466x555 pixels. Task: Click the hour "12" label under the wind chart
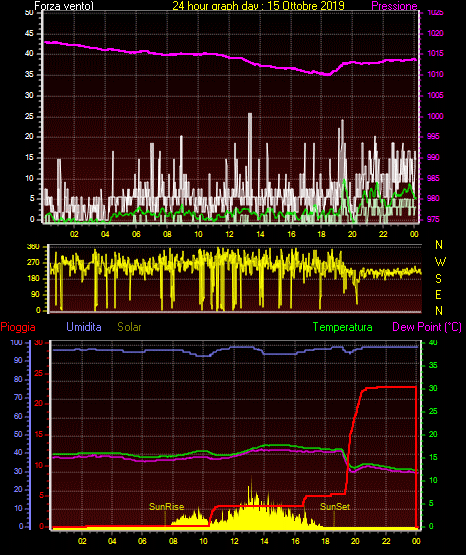click(x=229, y=234)
